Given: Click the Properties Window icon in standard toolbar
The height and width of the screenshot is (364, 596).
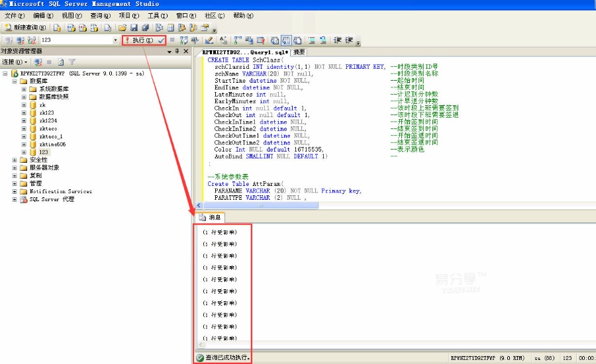Looking at the screenshot, I should (x=205, y=27).
